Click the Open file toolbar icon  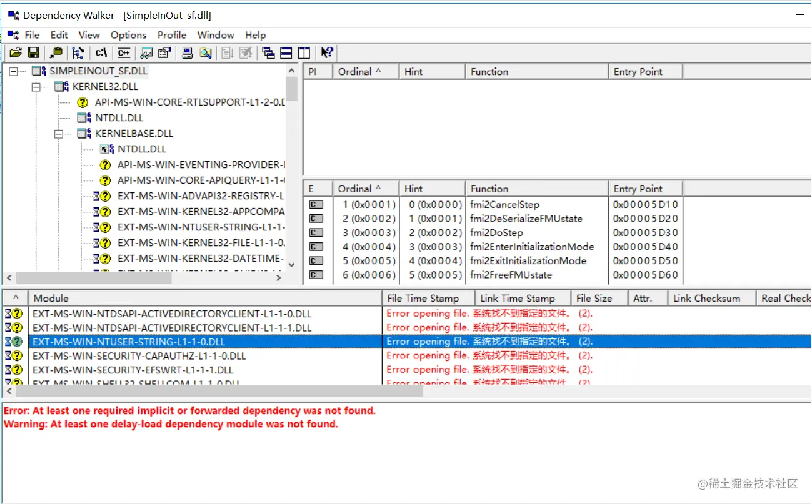tap(16, 53)
